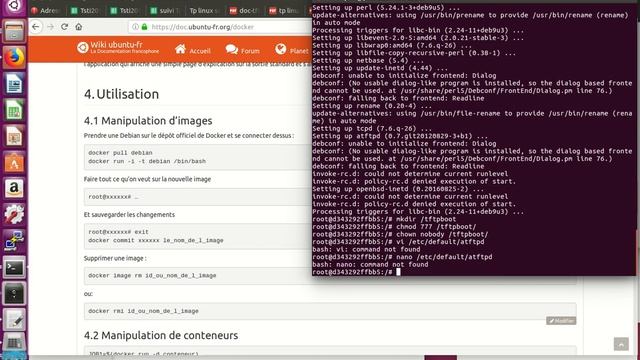640x360 pixels.
Task: Open the remote desktop connection dock icon
Action: [x=14, y=240]
